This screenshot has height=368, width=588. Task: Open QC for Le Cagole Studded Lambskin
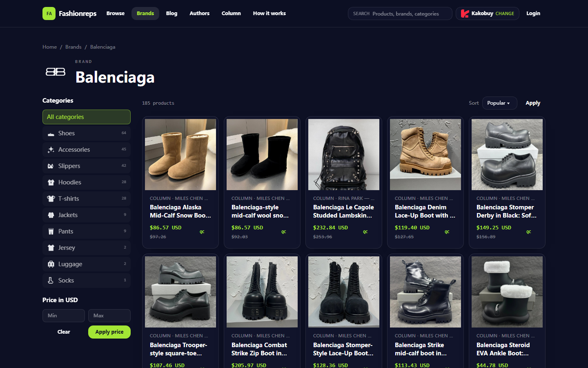coord(365,232)
